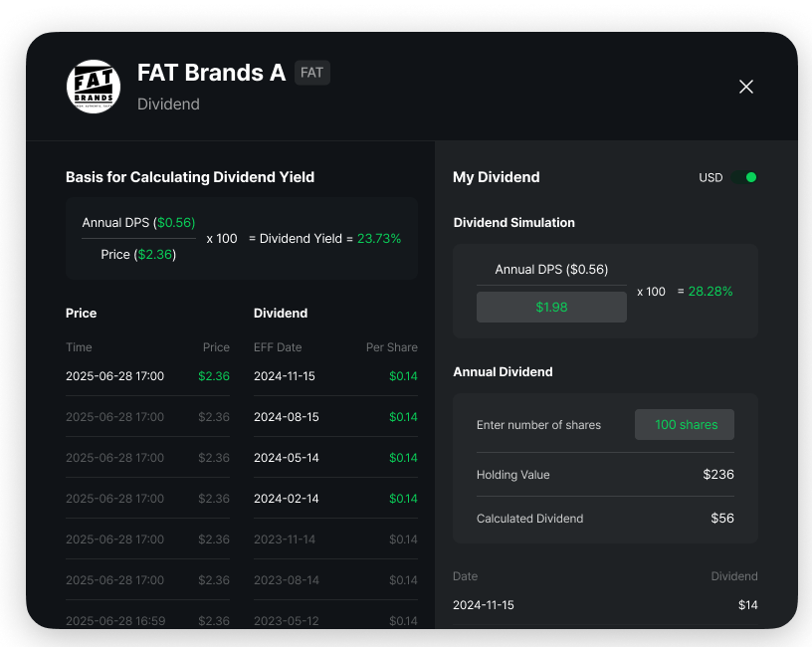Select the 2023-11-14 dividend EFF date
812x647 pixels.
tap(285, 539)
